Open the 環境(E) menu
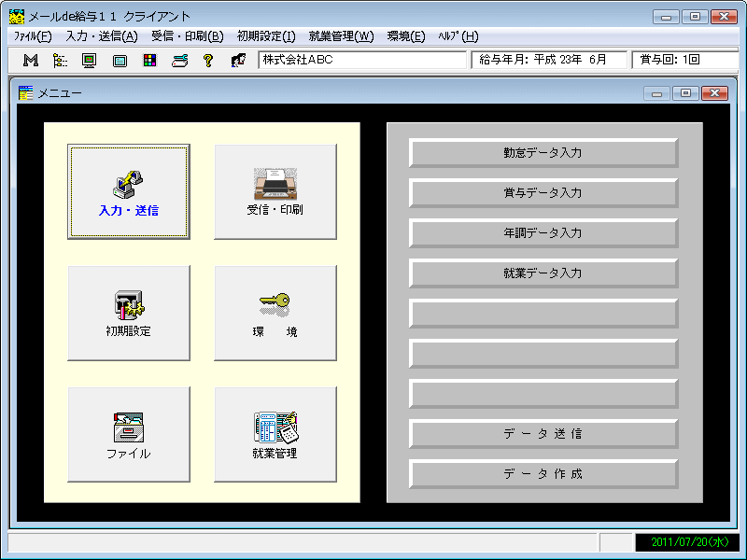The image size is (747, 560). [406, 36]
